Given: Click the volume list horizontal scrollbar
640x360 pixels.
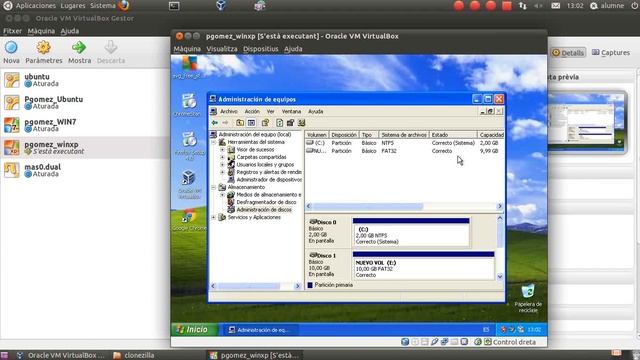Looking at the screenshot, I should tap(404, 207).
